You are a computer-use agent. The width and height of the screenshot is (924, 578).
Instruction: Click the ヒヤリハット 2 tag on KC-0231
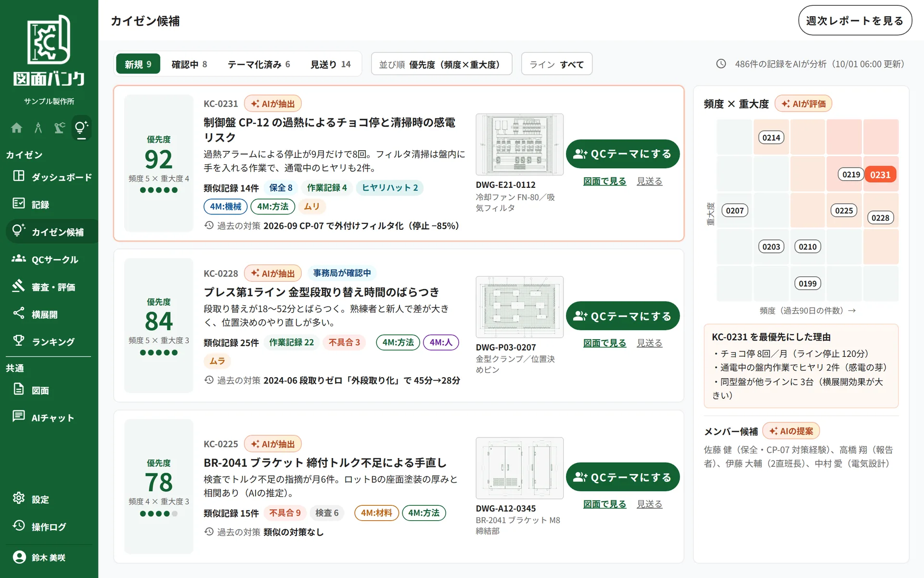390,187
